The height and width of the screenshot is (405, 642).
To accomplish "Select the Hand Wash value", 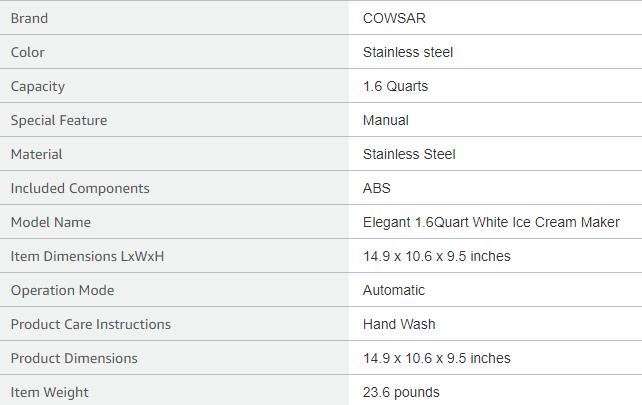I will [399, 324].
